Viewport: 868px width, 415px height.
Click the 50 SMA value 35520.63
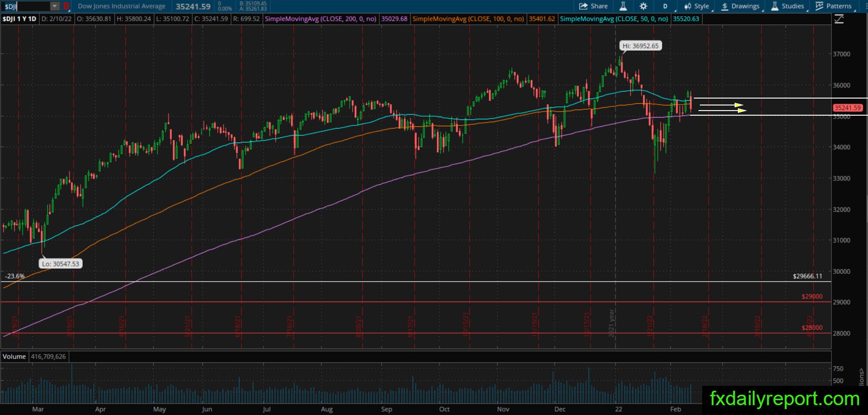click(x=686, y=19)
